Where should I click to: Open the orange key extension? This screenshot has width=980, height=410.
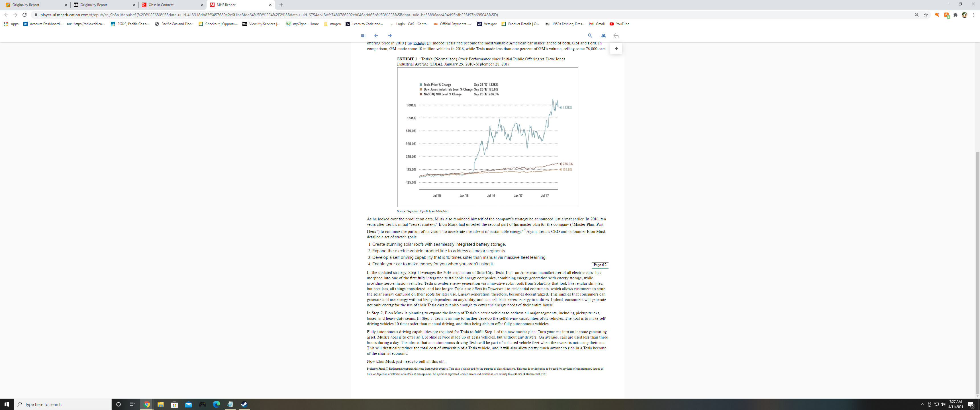pos(937,15)
